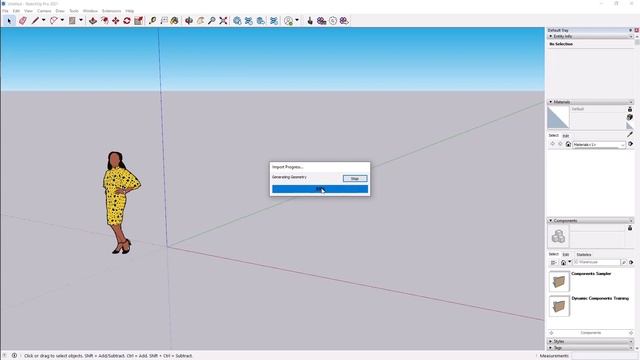The width and height of the screenshot is (640, 360).
Task: Click the Materials Details arrow
Action: click(x=631, y=144)
